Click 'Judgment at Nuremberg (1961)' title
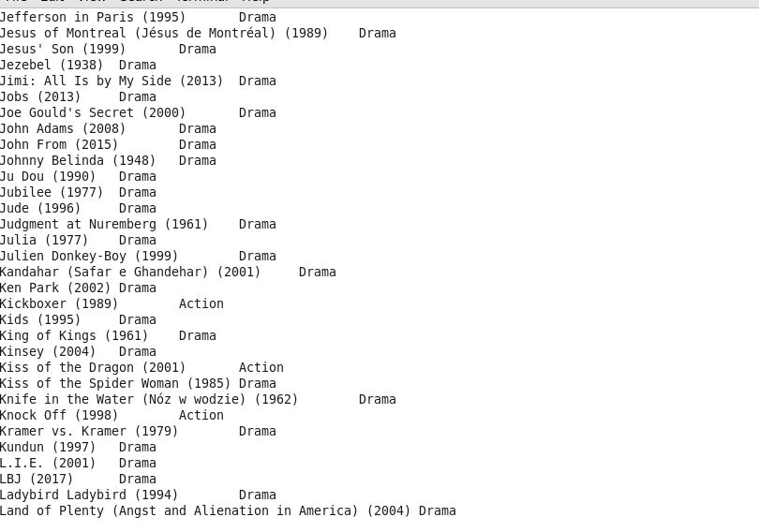 104,225
